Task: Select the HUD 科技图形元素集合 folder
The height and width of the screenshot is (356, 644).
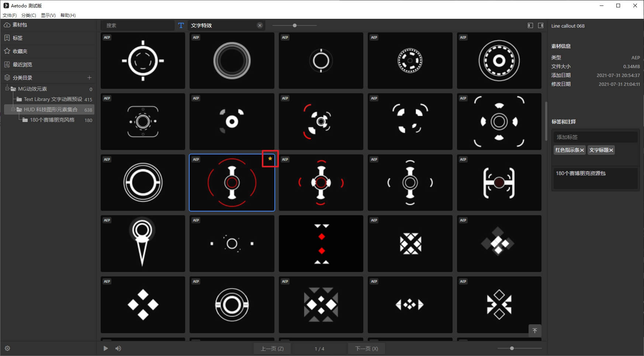Action: [51, 109]
